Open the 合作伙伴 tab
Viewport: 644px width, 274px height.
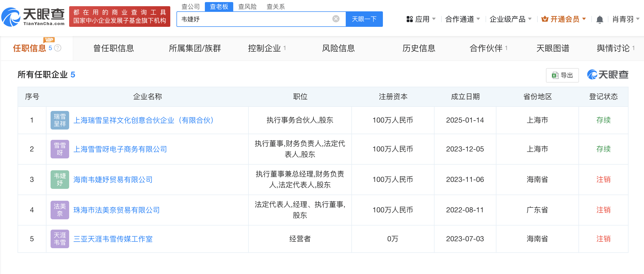coord(489,48)
